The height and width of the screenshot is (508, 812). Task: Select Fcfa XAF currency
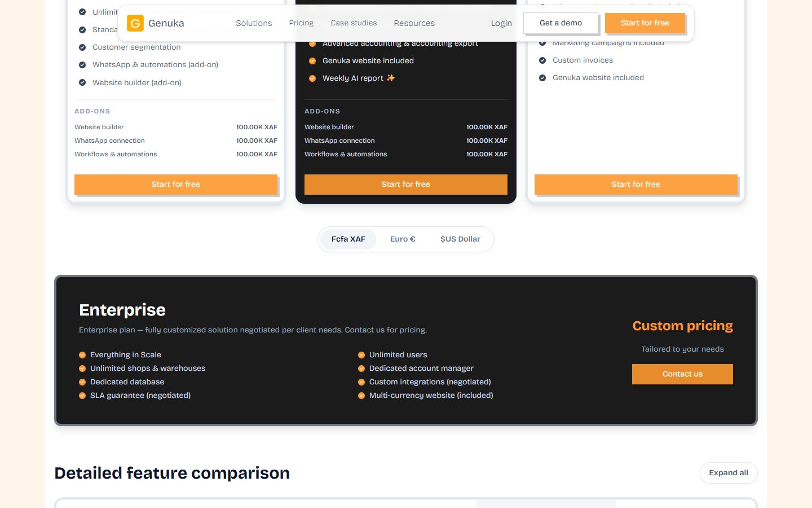(348, 239)
